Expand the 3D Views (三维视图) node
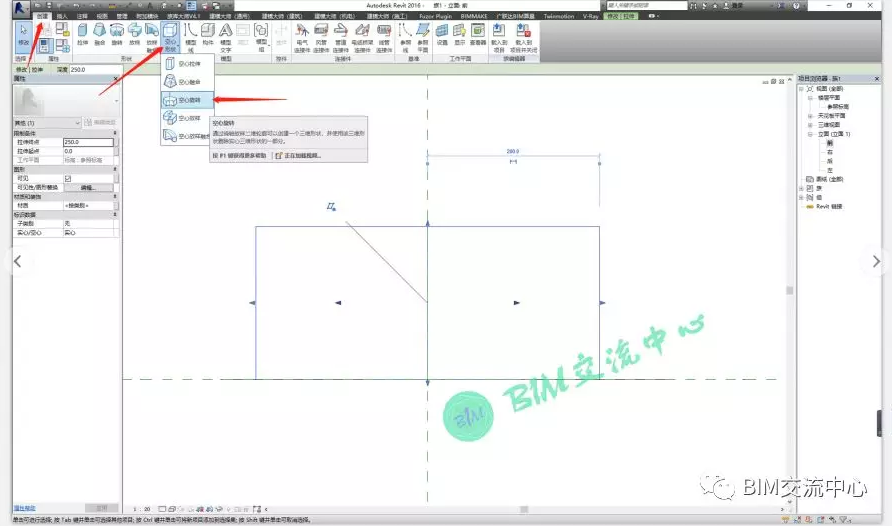 (810, 125)
